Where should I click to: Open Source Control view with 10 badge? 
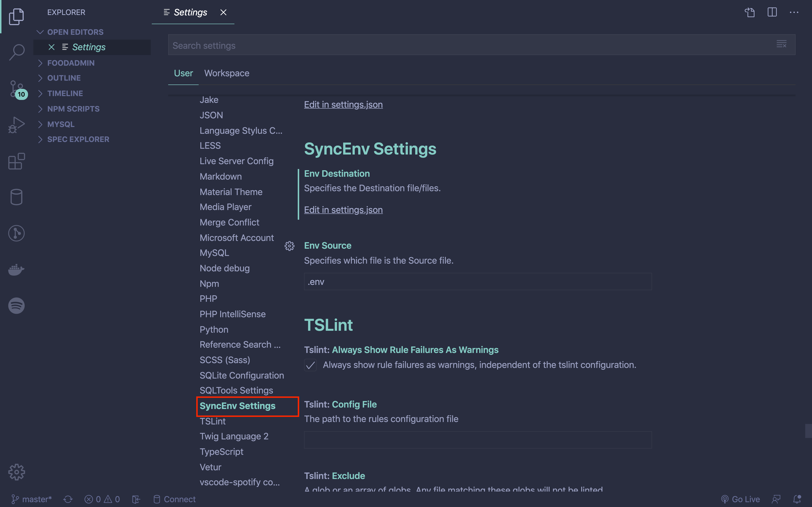(16, 89)
